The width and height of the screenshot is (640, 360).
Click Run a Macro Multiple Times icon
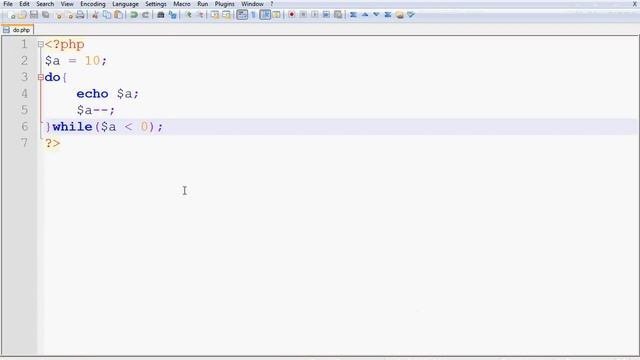[x=326, y=15]
